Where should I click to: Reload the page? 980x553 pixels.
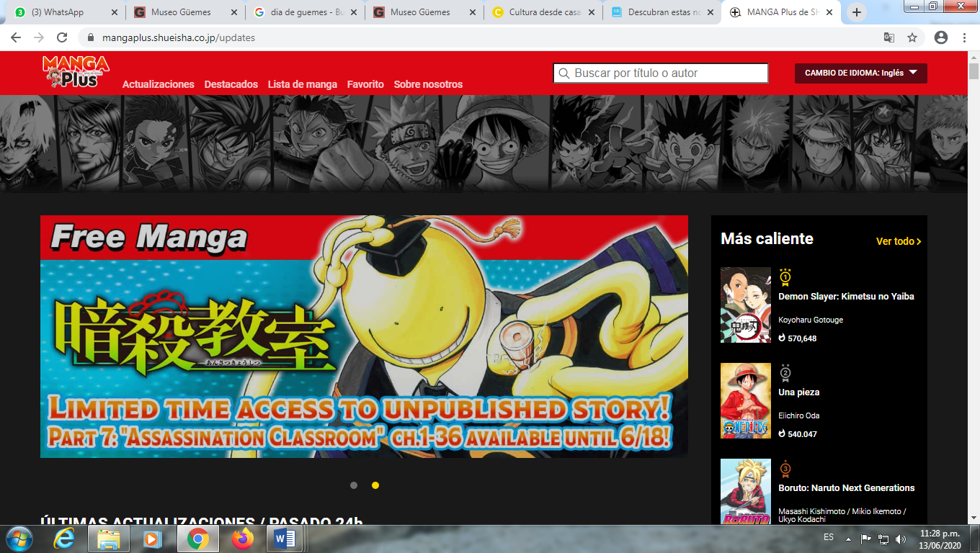pyautogui.click(x=62, y=37)
